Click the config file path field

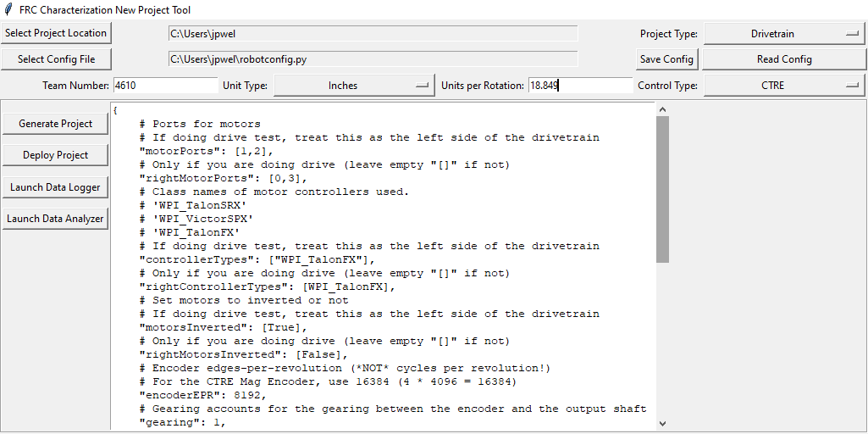373,59
